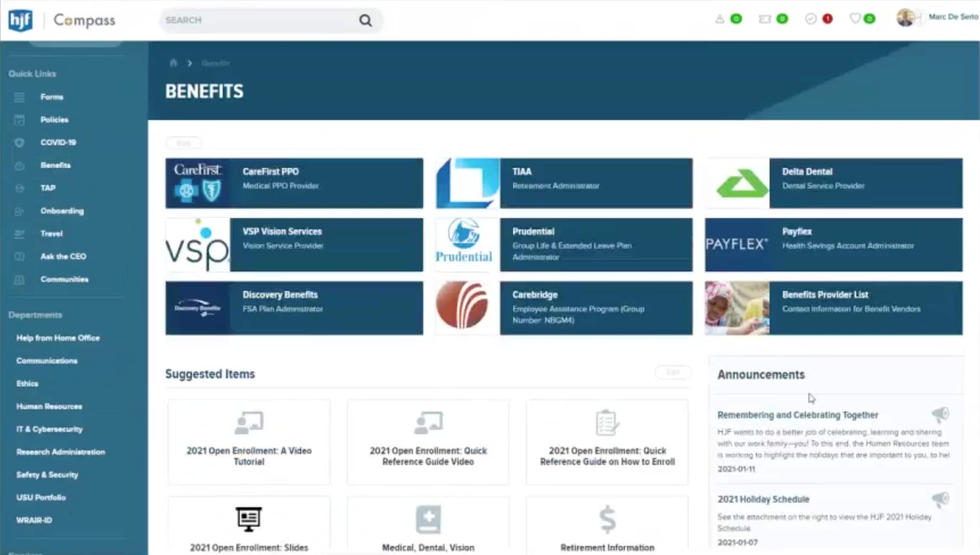Click the favorites heart icon

pyautogui.click(x=855, y=19)
